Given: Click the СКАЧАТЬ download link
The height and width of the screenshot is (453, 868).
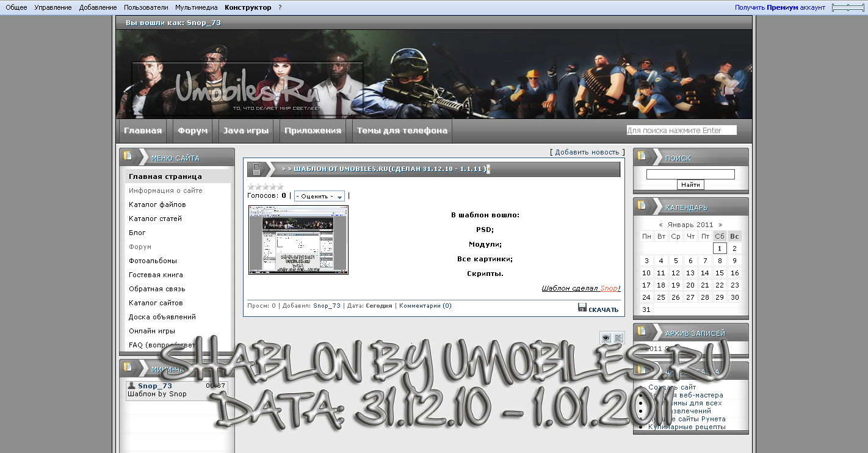Looking at the screenshot, I should pos(603,310).
